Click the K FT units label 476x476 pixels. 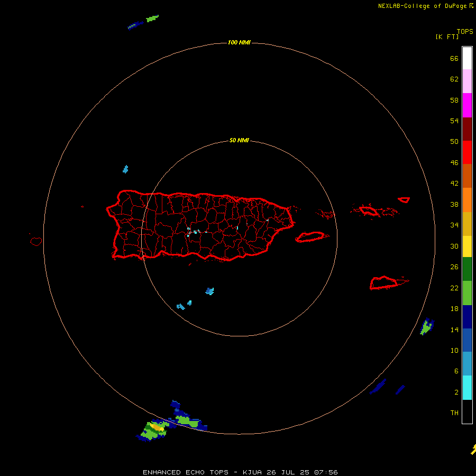point(447,36)
